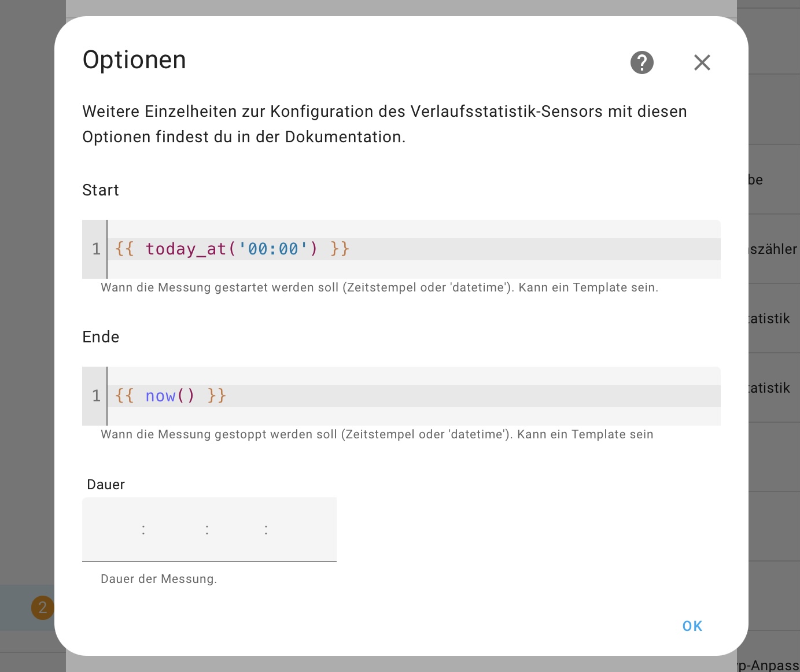Click the '00:00' string in Start template

(273, 249)
